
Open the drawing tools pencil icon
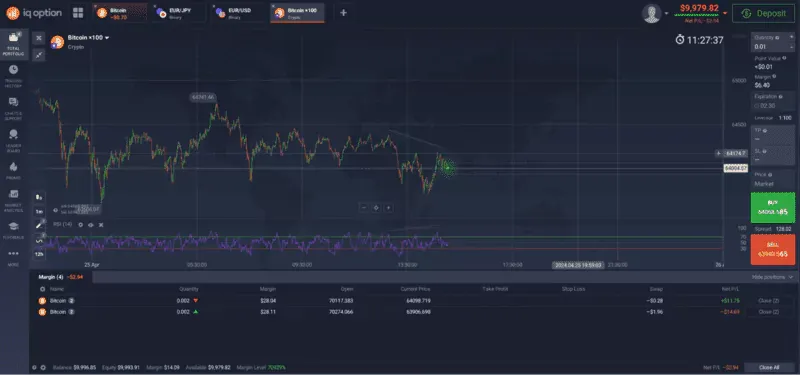39,225
